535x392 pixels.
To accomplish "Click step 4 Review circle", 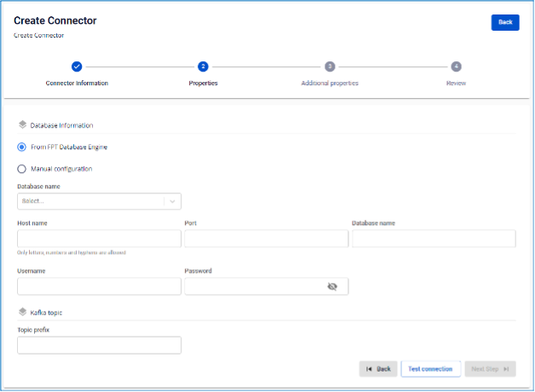I will 456,66.
